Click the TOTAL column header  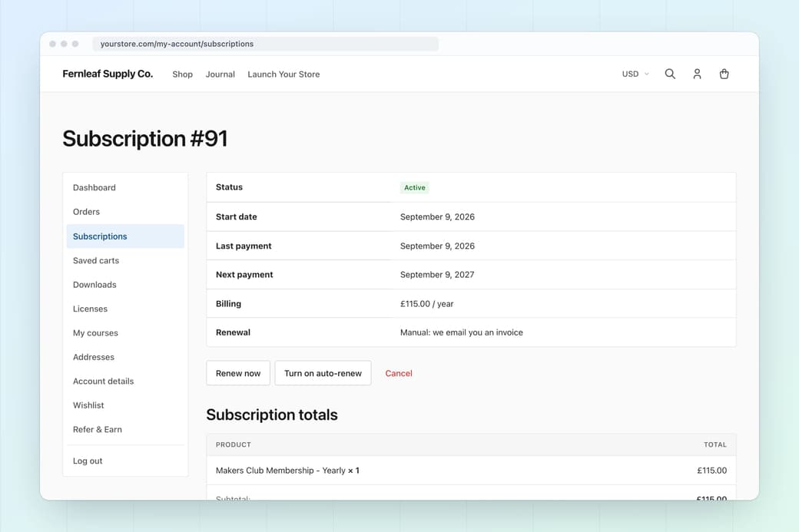[715, 445]
